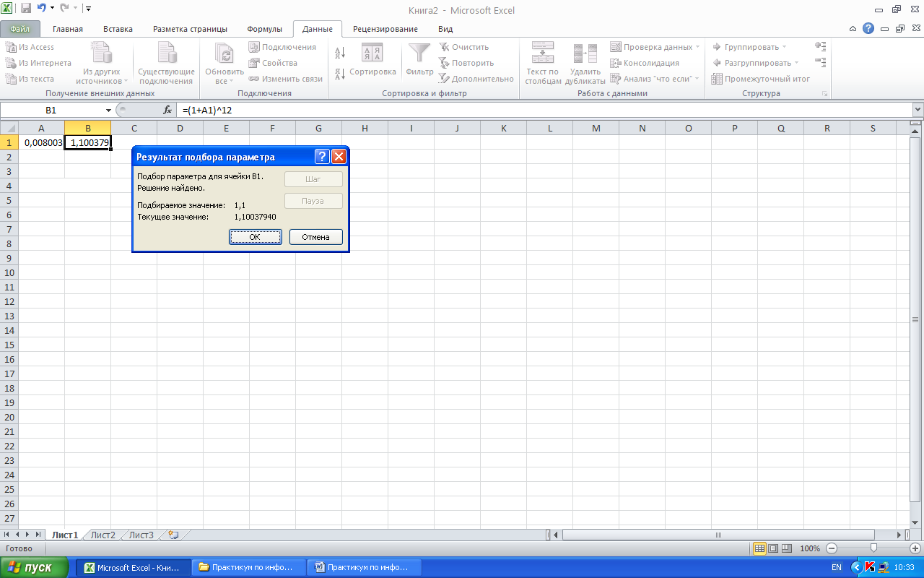Open the Name Box dropdown arrow

(109, 110)
